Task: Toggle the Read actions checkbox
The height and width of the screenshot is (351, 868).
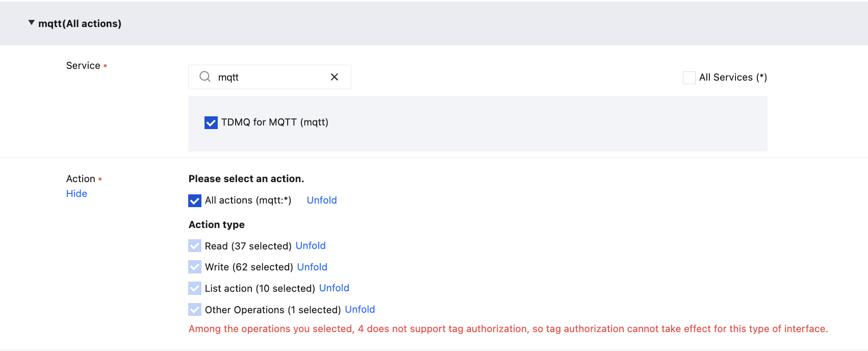Action: tap(195, 246)
